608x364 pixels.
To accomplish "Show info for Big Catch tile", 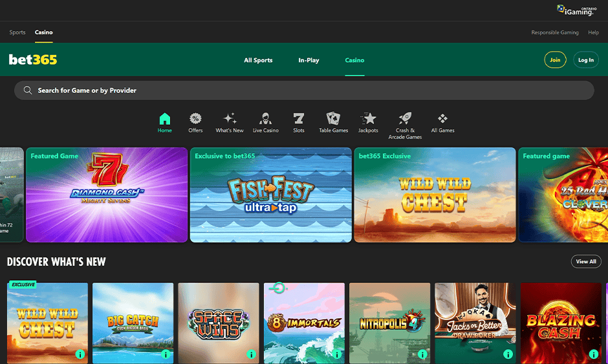I will tap(166, 354).
